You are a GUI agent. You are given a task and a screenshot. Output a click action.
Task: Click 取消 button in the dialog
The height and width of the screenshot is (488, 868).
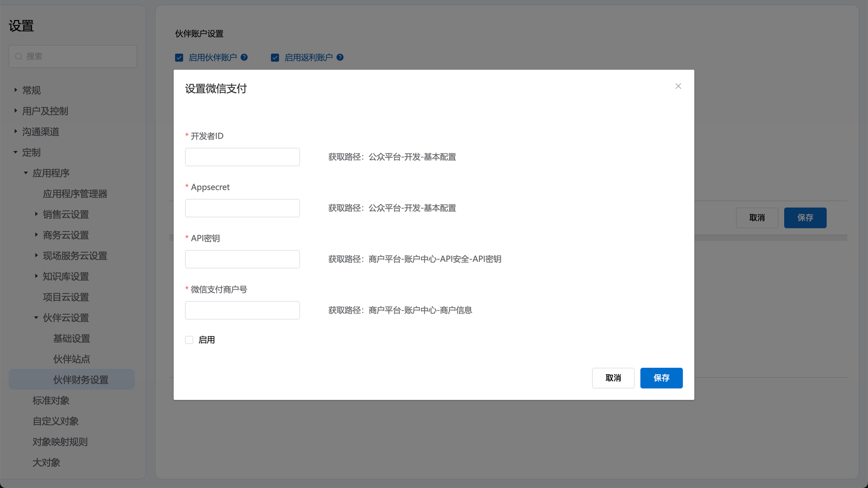click(613, 378)
